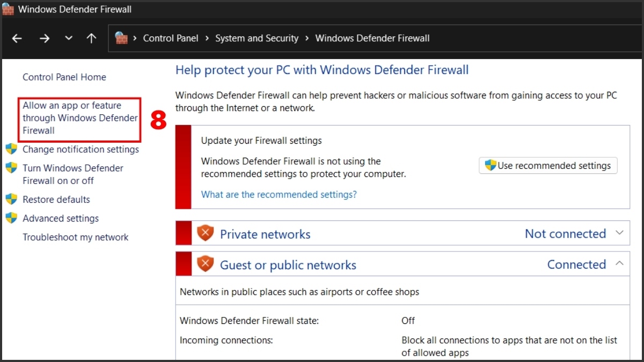Open Allow an app or feature link
The width and height of the screenshot is (644, 362).
pos(80,118)
